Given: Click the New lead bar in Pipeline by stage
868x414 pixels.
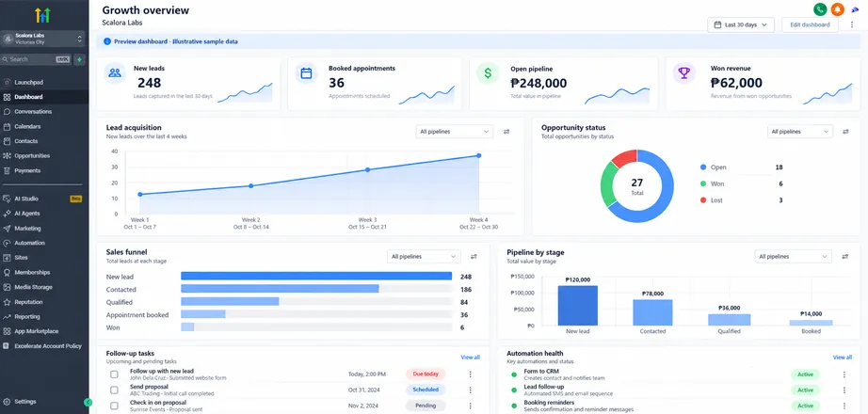Looking at the screenshot, I should tap(577, 306).
